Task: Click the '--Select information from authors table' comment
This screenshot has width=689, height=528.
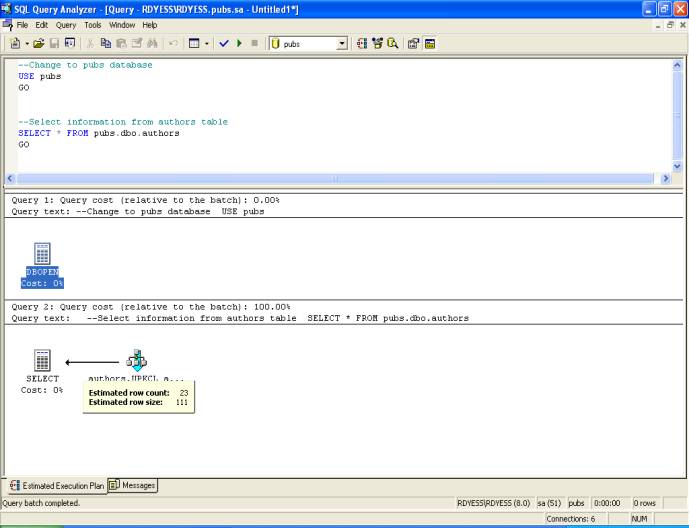Action: tap(123, 122)
